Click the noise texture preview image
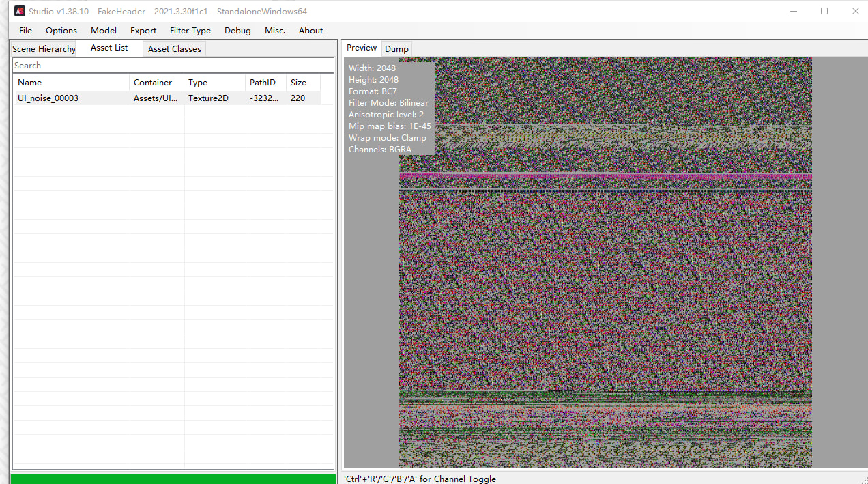This screenshot has height=484, width=868. [605, 287]
